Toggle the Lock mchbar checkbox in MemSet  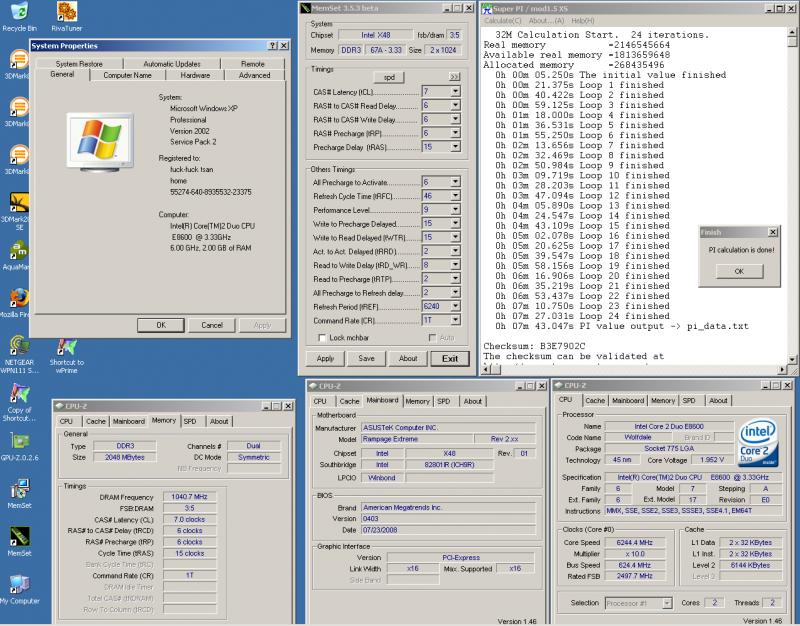tap(322, 338)
